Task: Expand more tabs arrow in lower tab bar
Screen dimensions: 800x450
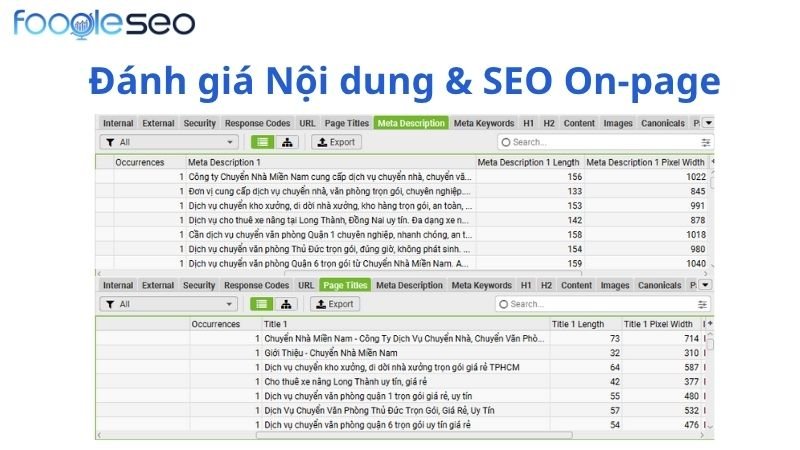Action: (705, 285)
